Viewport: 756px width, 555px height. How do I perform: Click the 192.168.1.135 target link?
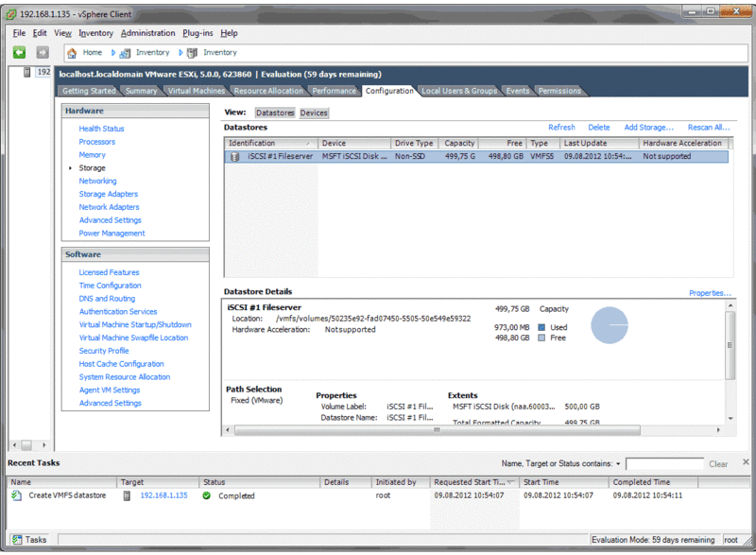point(163,495)
